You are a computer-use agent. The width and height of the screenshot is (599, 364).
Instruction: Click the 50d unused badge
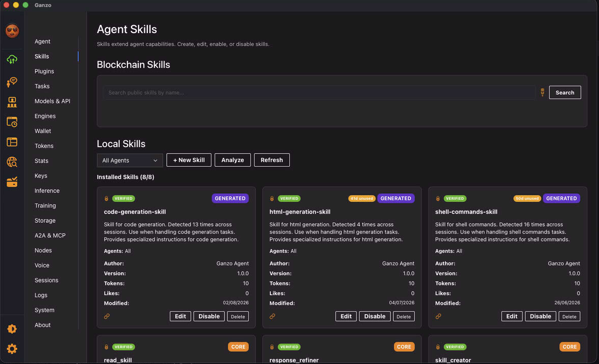tap(527, 198)
